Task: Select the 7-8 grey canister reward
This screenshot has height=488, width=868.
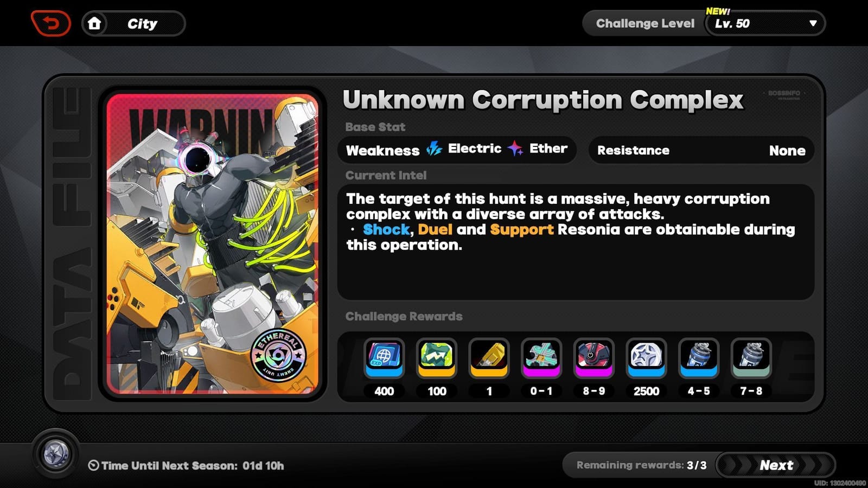Action: (751, 358)
